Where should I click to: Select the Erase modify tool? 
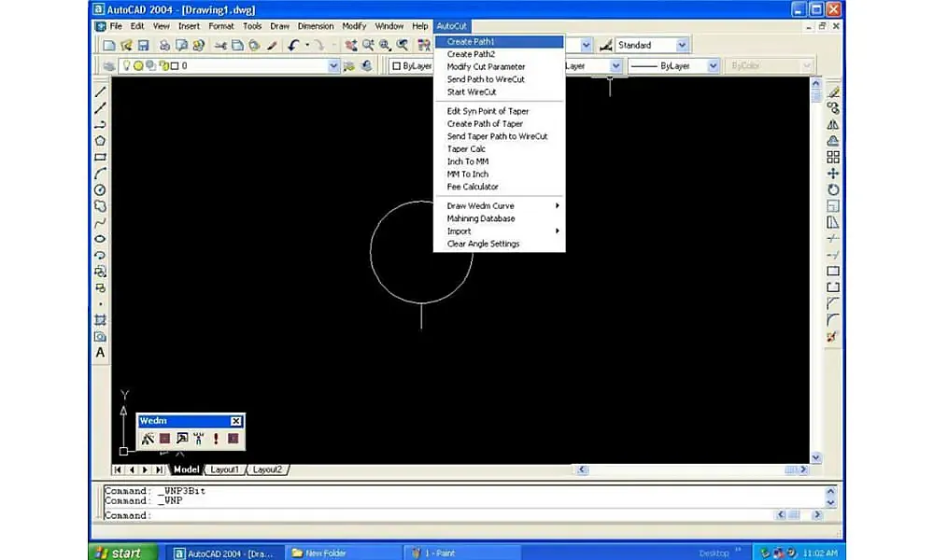coord(833,91)
